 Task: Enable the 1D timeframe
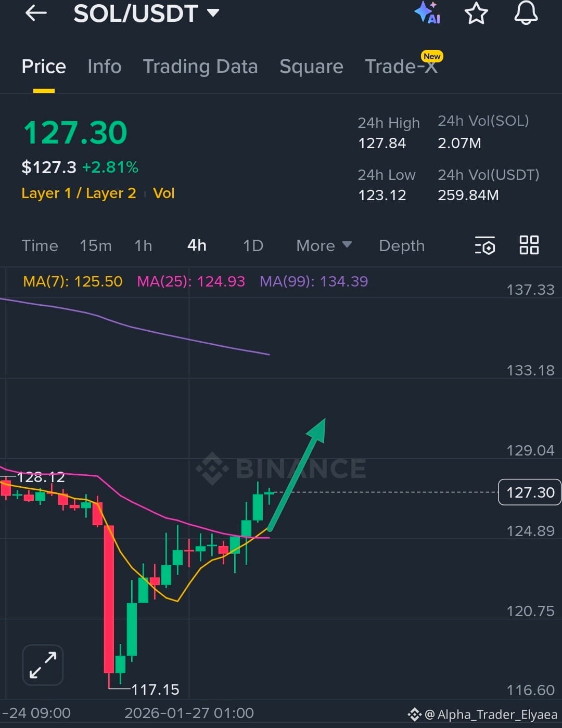coord(253,245)
